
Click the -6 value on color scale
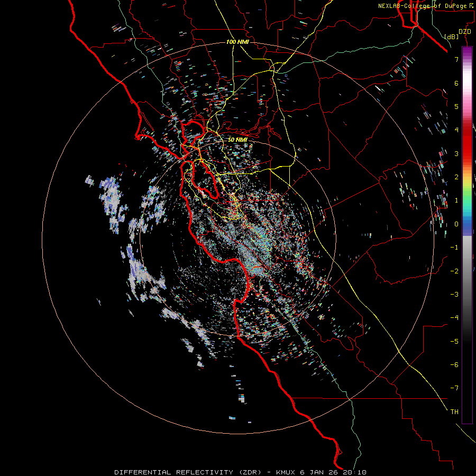(x=454, y=365)
